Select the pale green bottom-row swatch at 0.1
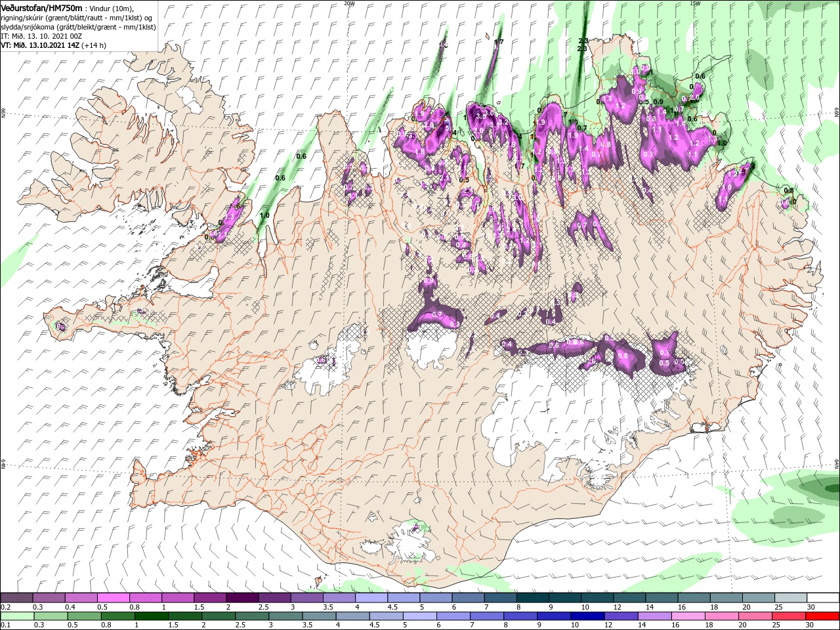This screenshot has width=840, height=630. [x=16, y=616]
